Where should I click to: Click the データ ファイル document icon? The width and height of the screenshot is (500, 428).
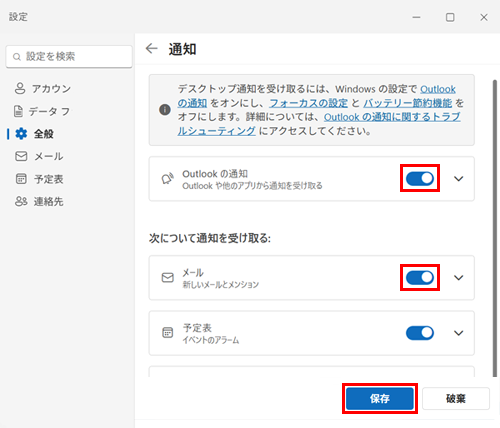coord(19,111)
